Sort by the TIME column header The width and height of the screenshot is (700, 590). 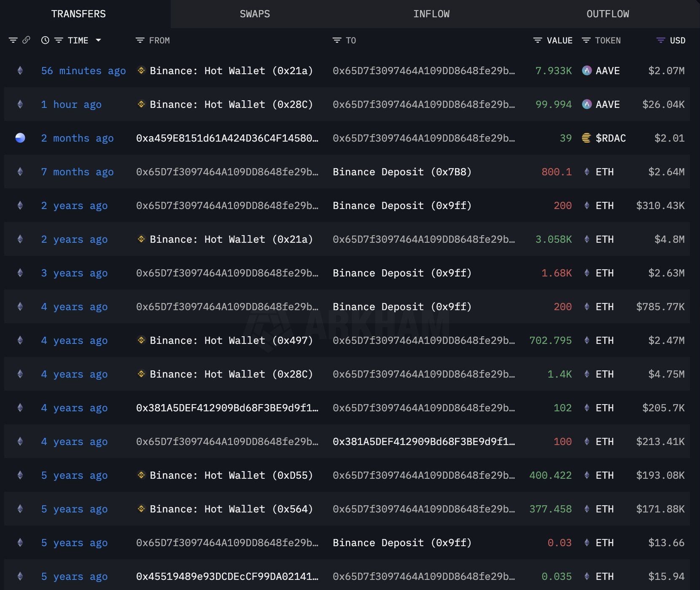coord(78,40)
